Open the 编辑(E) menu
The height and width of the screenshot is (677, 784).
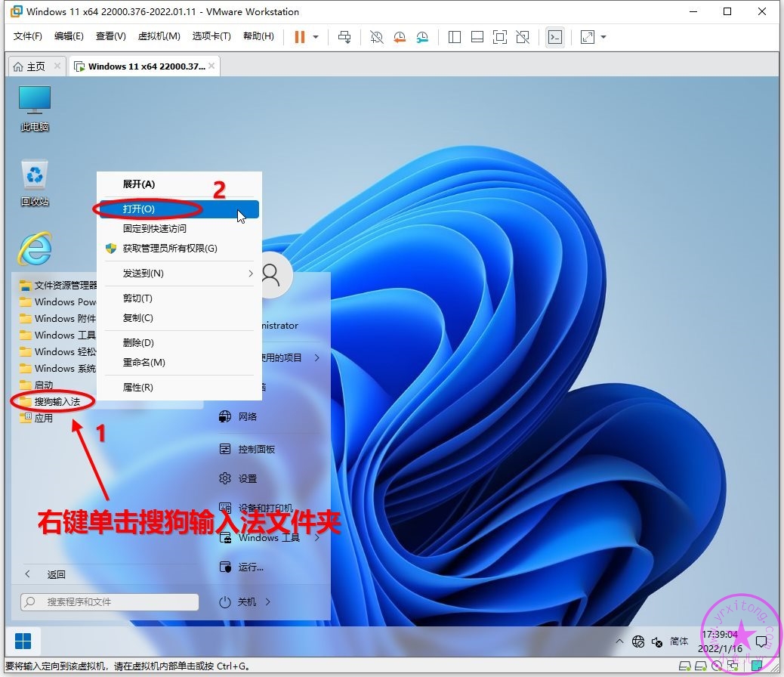click(69, 36)
